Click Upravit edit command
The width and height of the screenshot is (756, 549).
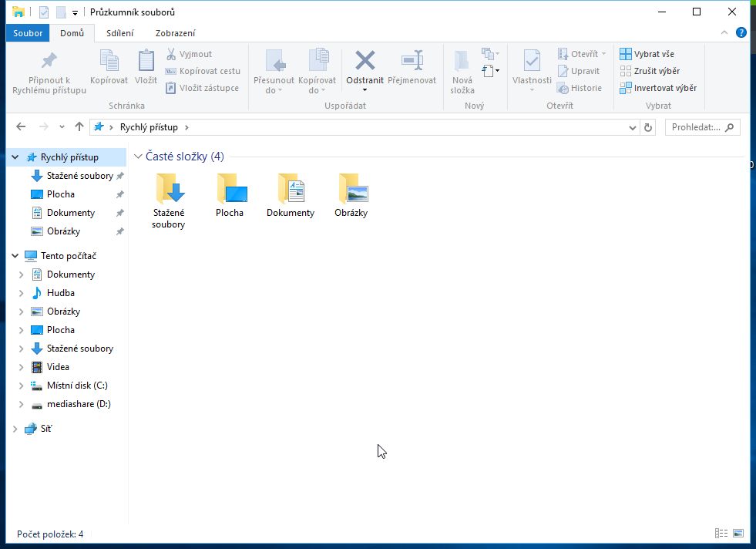(579, 71)
